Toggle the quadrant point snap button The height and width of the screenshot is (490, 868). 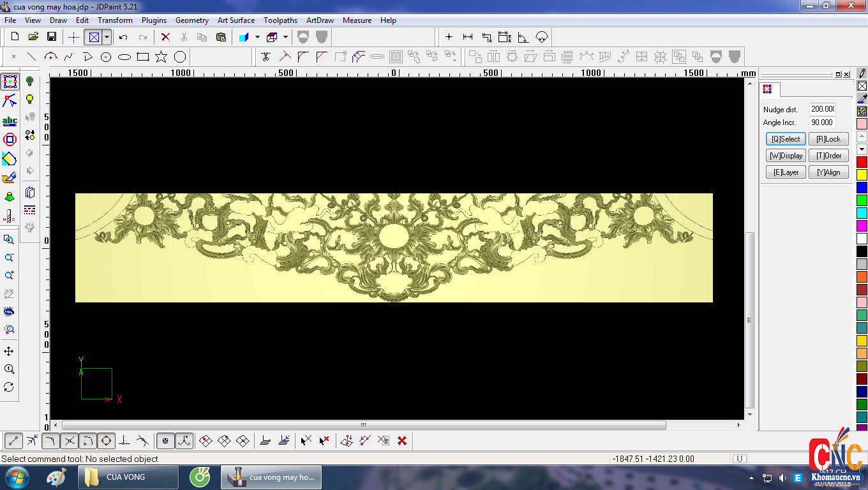[106, 440]
